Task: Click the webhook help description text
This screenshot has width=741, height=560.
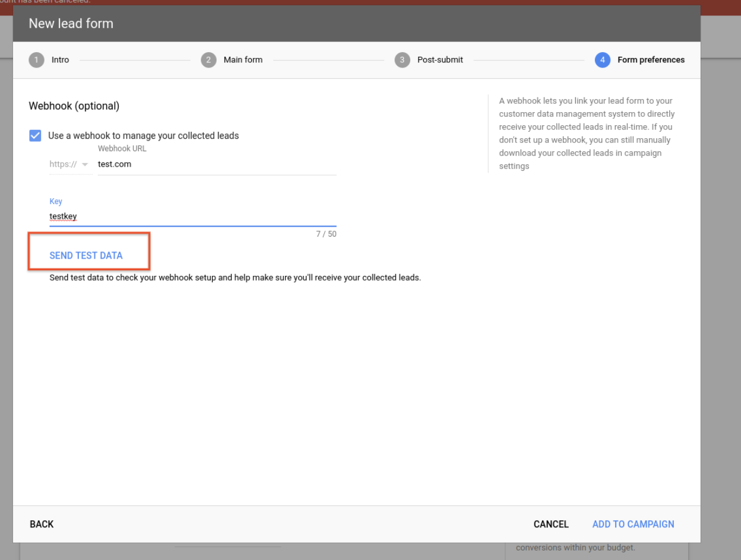Action: pyautogui.click(x=587, y=133)
